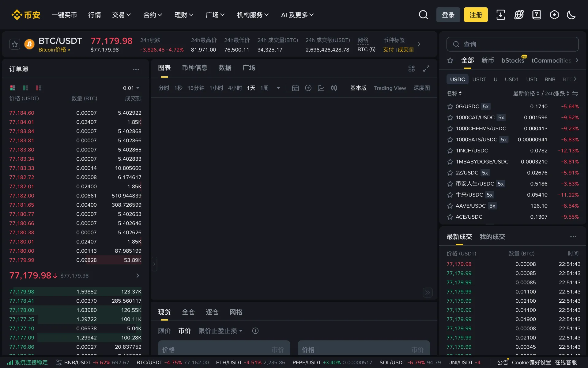Switch to the 币种信息 tab
Viewport: 588px width, 368px height.
194,68
